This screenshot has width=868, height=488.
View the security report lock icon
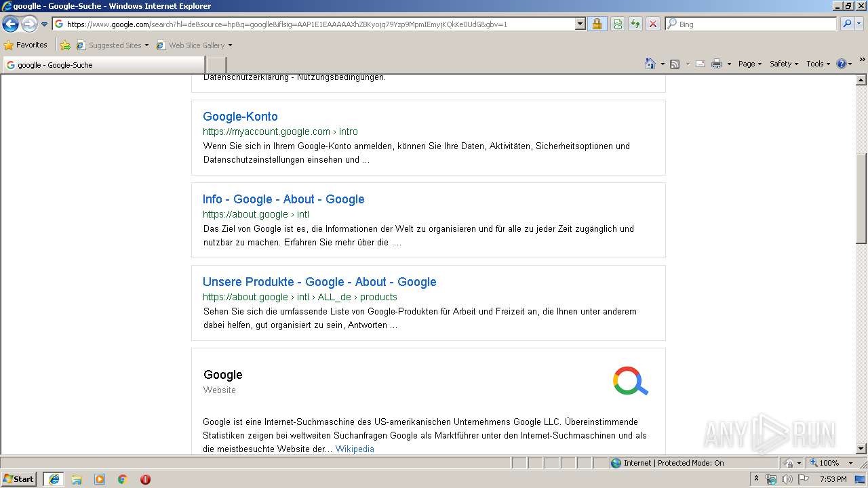coord(597,24)
